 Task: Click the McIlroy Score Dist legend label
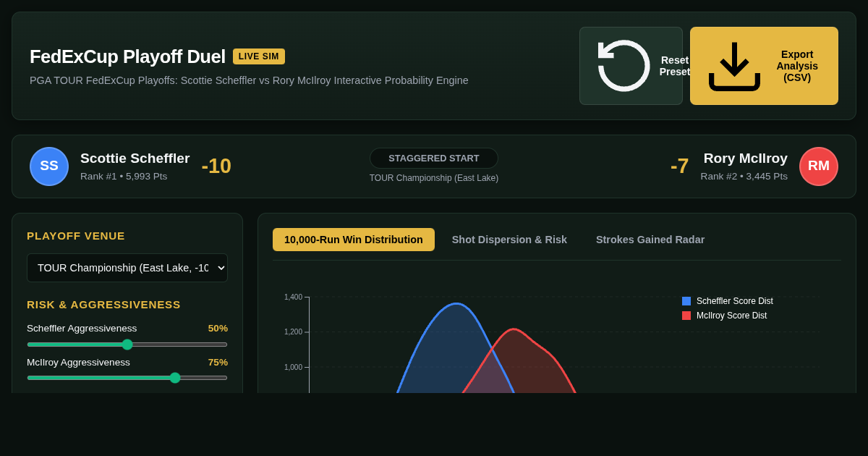point(731,316)
